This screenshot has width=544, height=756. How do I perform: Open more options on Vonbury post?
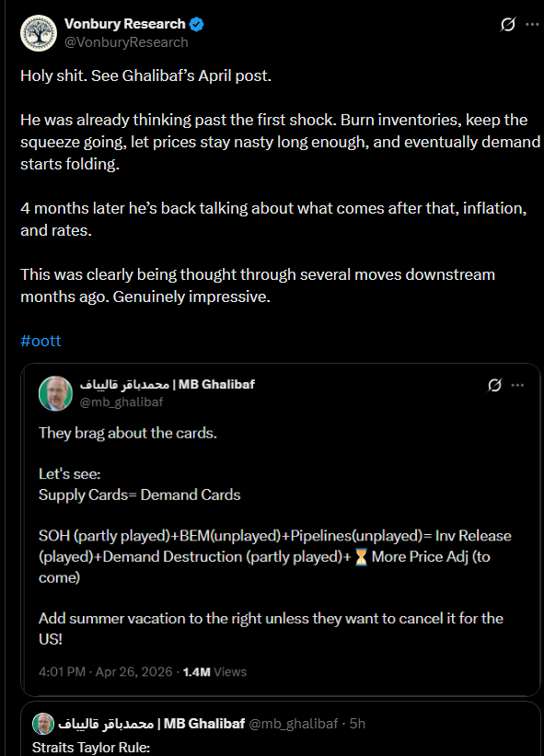tap(532, 24)
